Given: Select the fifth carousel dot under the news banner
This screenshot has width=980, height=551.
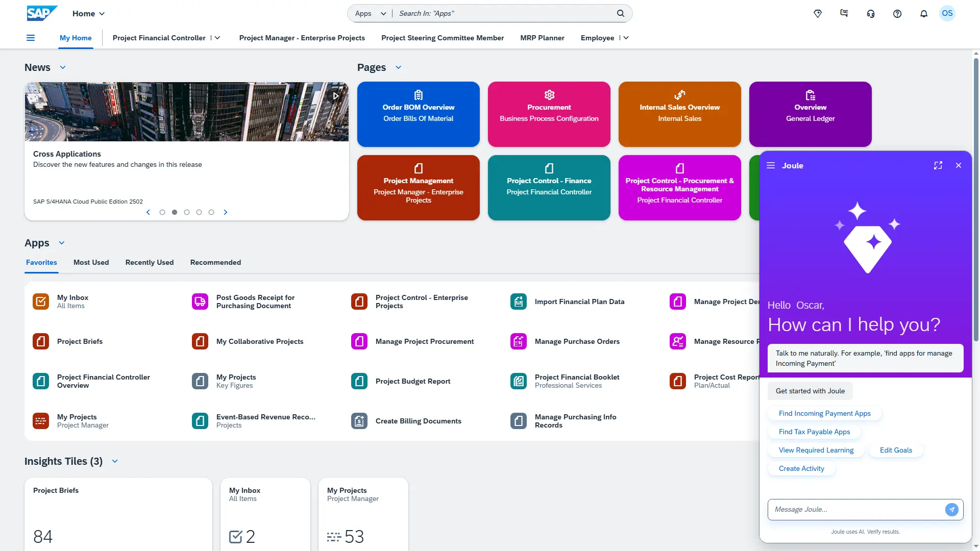Looking at the screenshot, I should [x=211, y=212].
